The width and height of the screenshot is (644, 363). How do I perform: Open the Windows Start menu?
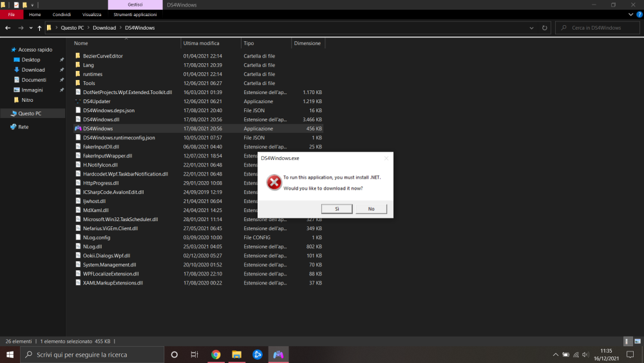tap(10, 355)
